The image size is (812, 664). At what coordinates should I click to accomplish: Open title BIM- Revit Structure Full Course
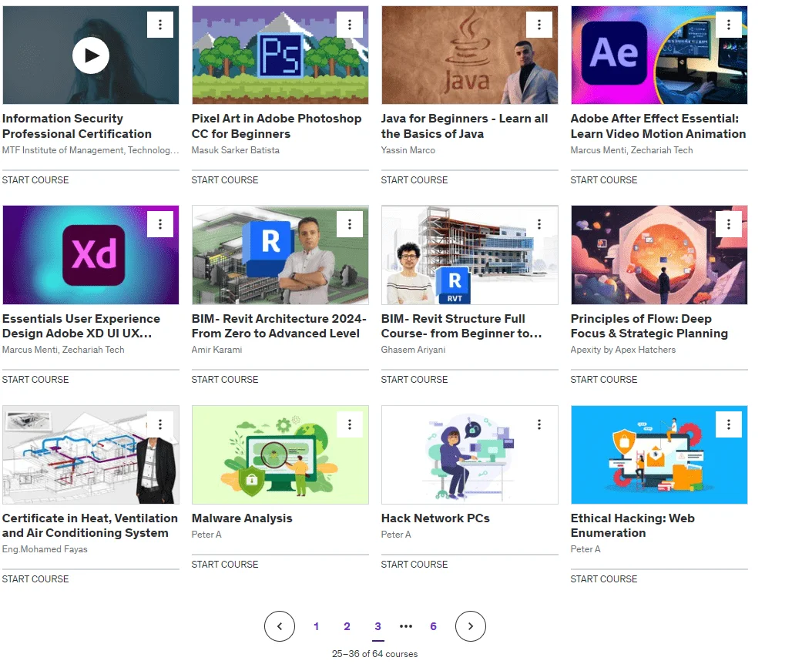pos(461,326)
